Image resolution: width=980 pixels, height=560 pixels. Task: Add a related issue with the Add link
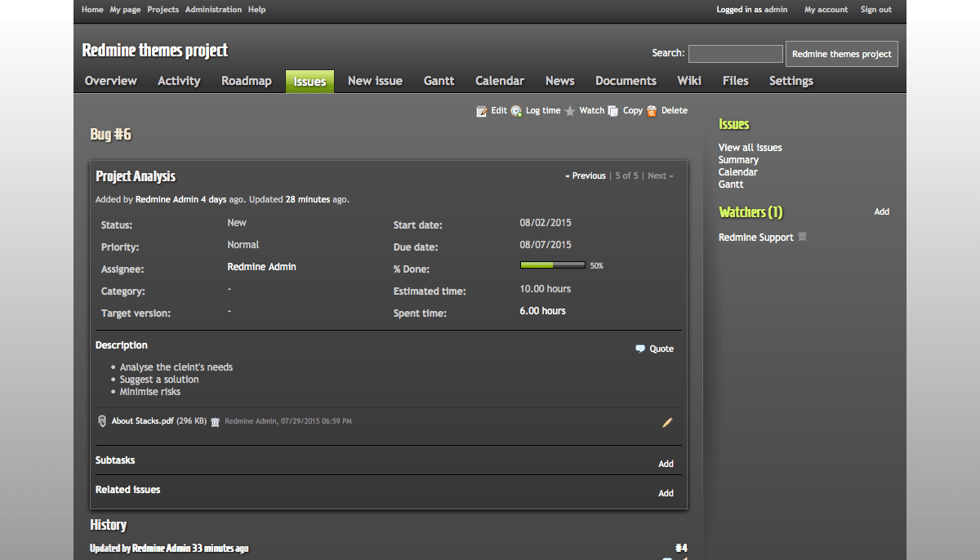[x=666, y=493]
